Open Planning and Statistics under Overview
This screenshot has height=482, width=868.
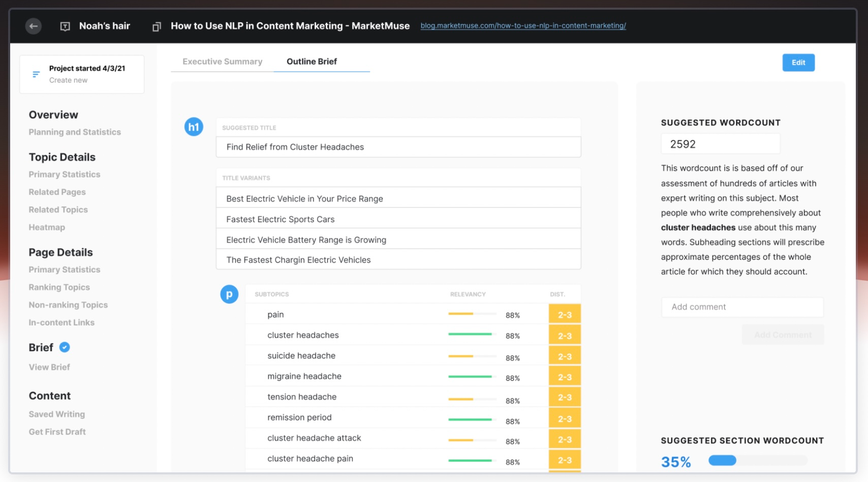click(x=75, y=132)
